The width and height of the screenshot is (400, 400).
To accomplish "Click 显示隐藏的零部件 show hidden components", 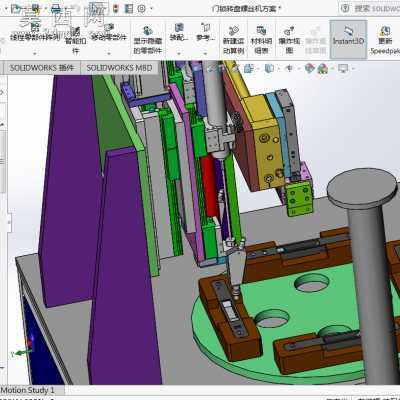I will click(x=148, y=40).
